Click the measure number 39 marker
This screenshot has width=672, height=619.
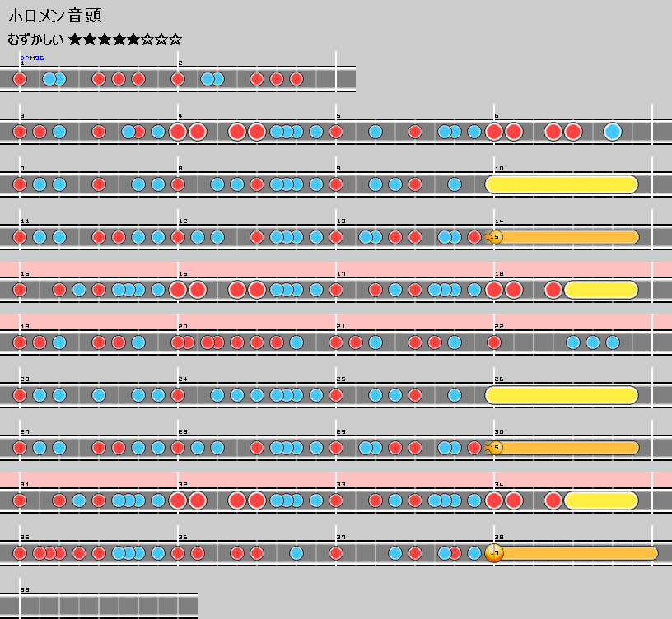(24, 589)
